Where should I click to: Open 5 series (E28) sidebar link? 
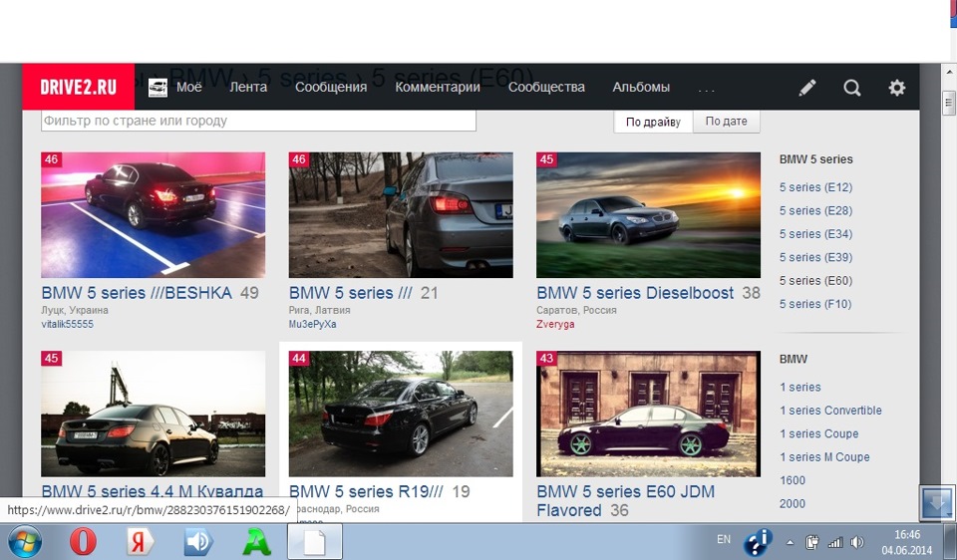coord(815,210)
